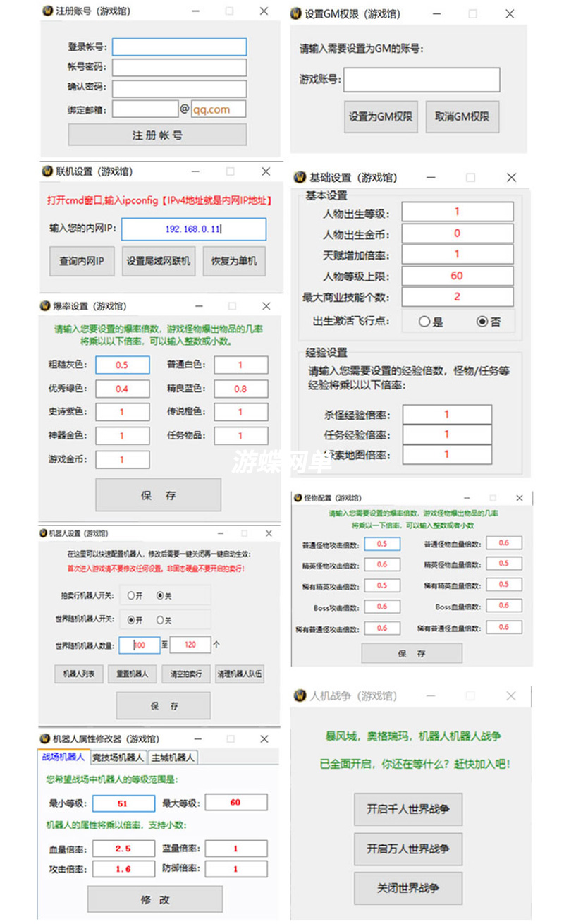Click the 人物出生金币 field
The width and height of the screenshot is (564, 924).
(x=457, y=233)
